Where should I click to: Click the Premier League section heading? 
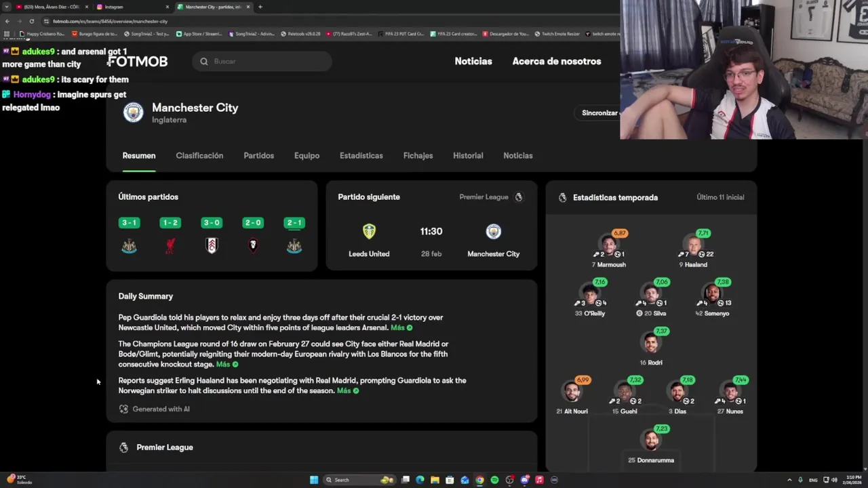[x=165, y=447]
